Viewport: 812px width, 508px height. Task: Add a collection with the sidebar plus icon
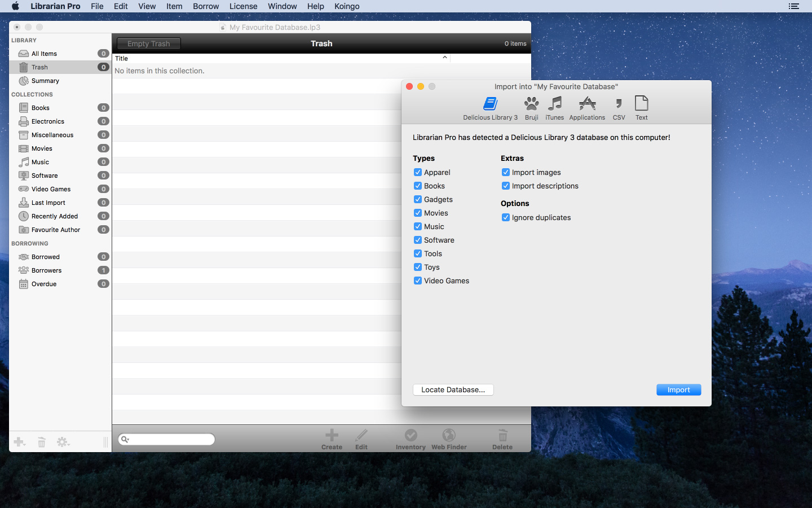pyautogui.click(x=20, y=442)
